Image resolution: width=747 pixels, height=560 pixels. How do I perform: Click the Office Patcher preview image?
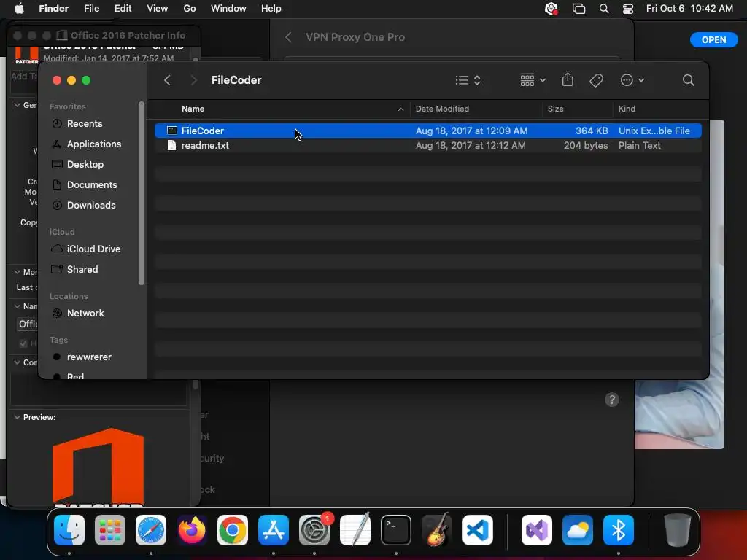(98, 467)
